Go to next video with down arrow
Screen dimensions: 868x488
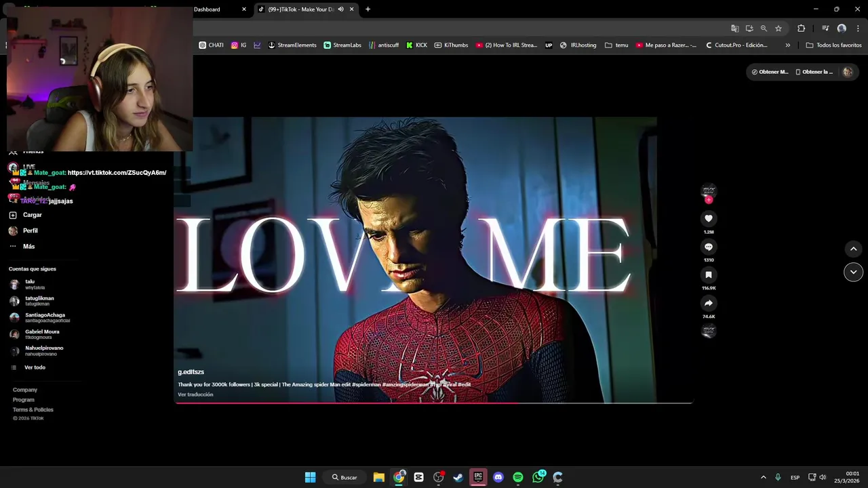tap(853, 272)
